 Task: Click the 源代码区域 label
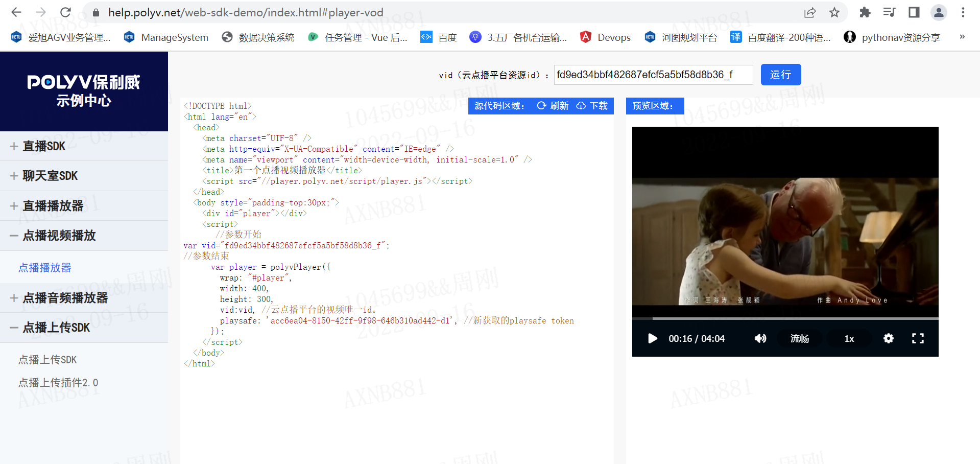click(x=499, y=106)
